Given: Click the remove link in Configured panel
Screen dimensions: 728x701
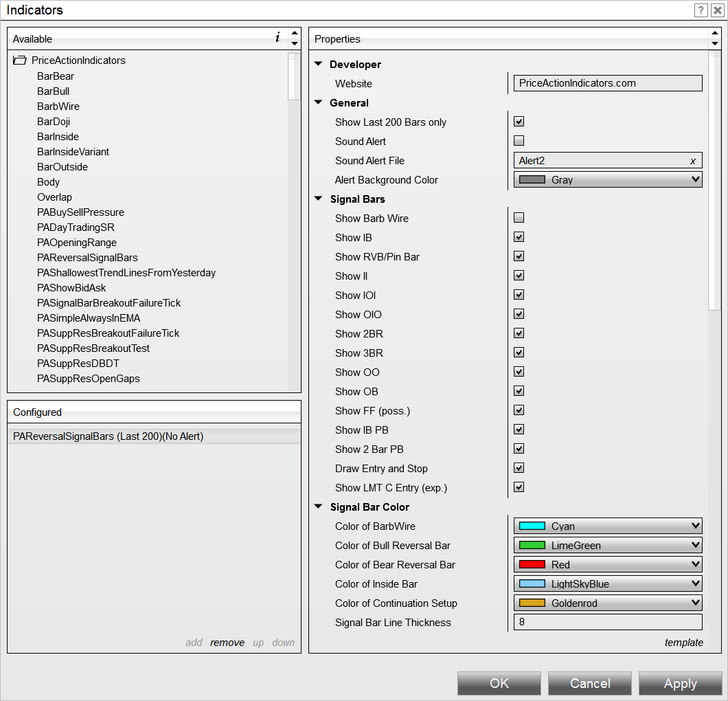Looking at the screenshot, I should tap(227, 643).
